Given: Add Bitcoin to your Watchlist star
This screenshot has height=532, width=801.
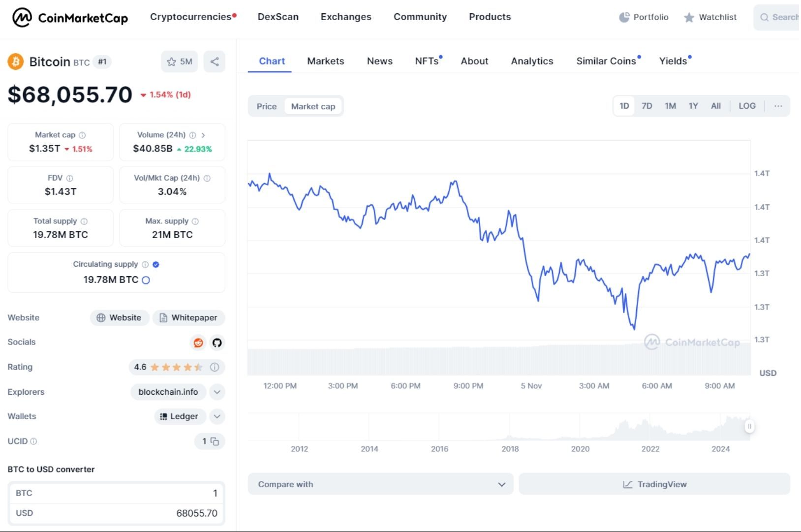Looking at the screenshot, I should pyautogui.click(x=171, y=62).
